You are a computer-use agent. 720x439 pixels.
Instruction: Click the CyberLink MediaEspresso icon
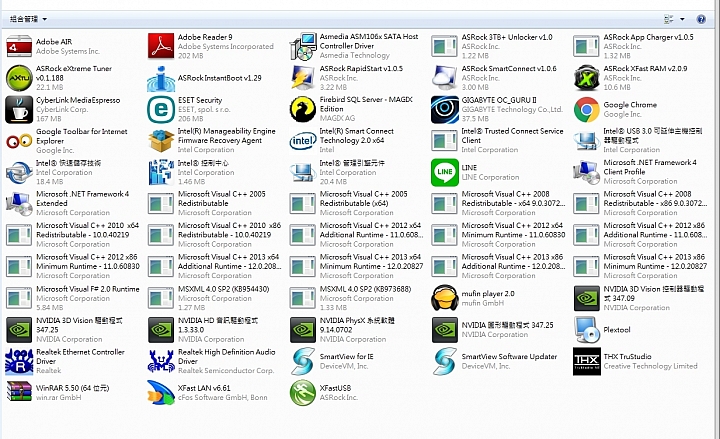tap(19, 109)
